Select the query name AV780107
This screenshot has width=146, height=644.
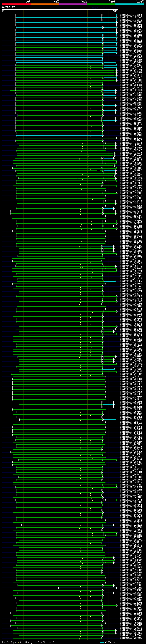click(8, 8)
